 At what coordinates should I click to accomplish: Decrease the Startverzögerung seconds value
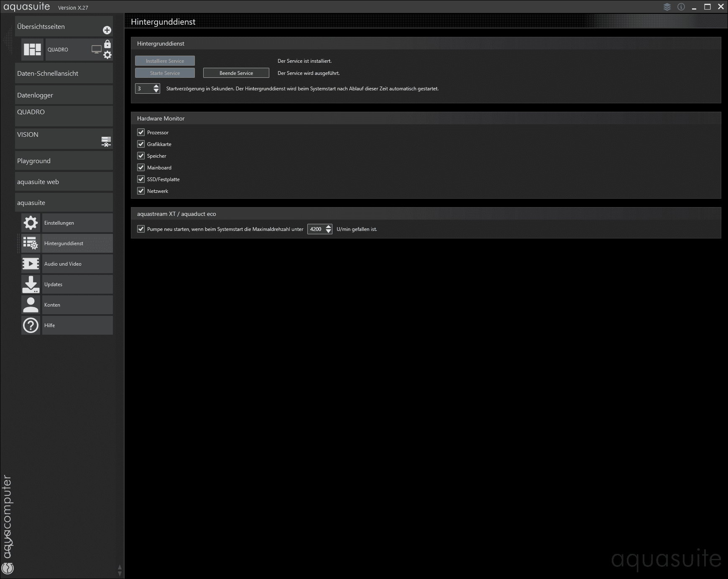point(156,91)
